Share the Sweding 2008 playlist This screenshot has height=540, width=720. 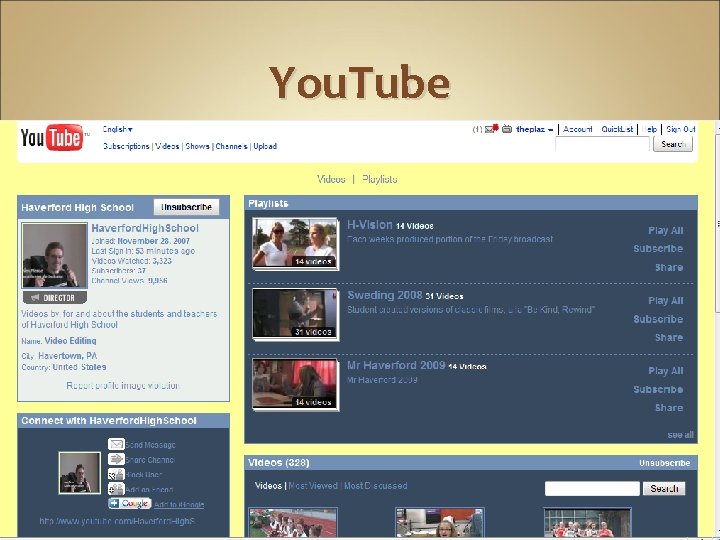(x=669, y=338)
